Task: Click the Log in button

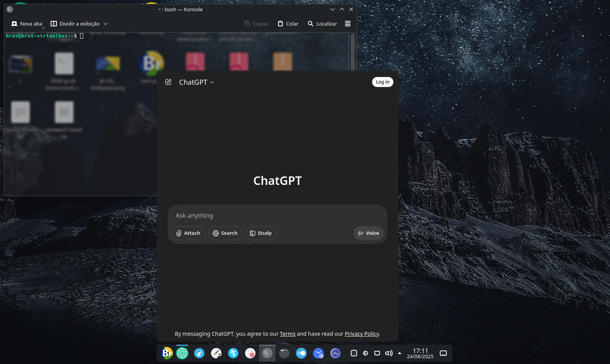Action: tap(383, 82)
